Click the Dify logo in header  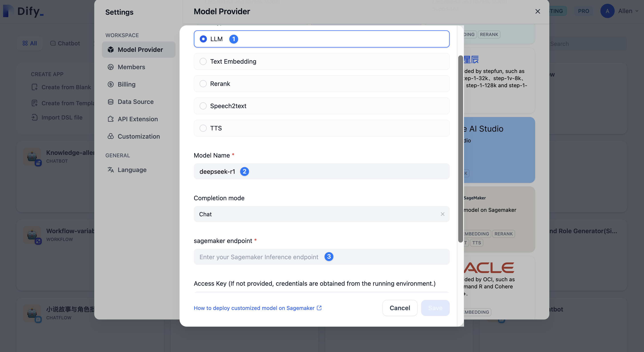[23, 11]
